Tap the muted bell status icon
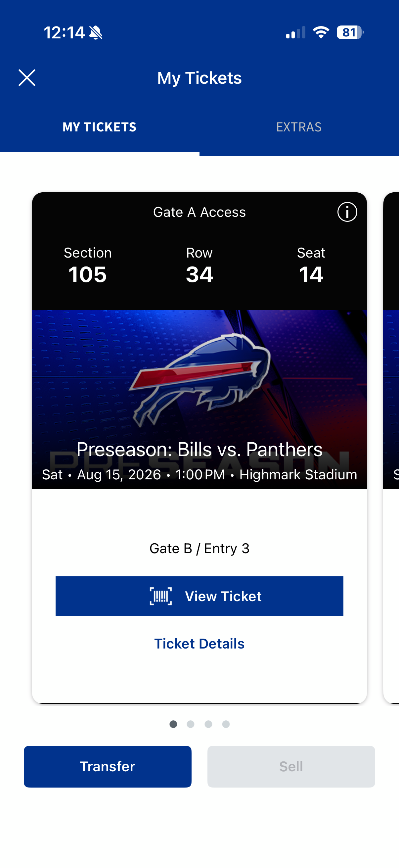 point(96,33)
